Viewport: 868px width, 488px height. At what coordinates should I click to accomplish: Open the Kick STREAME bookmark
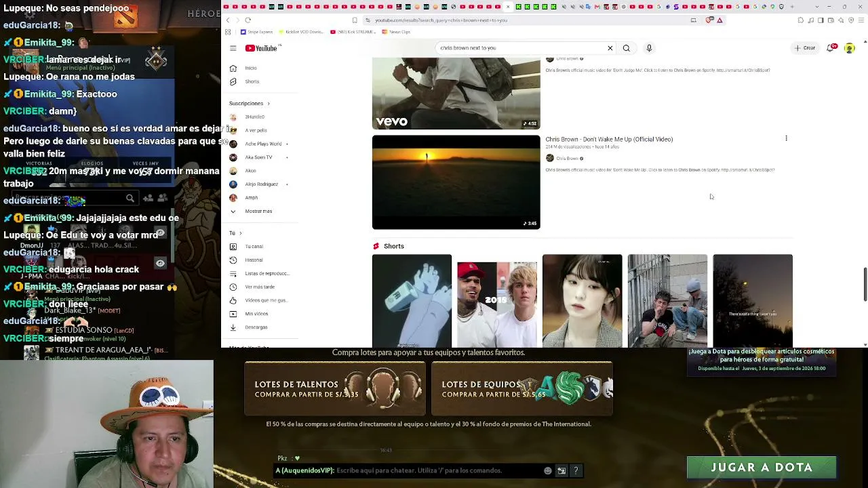[x=353, y=32]
